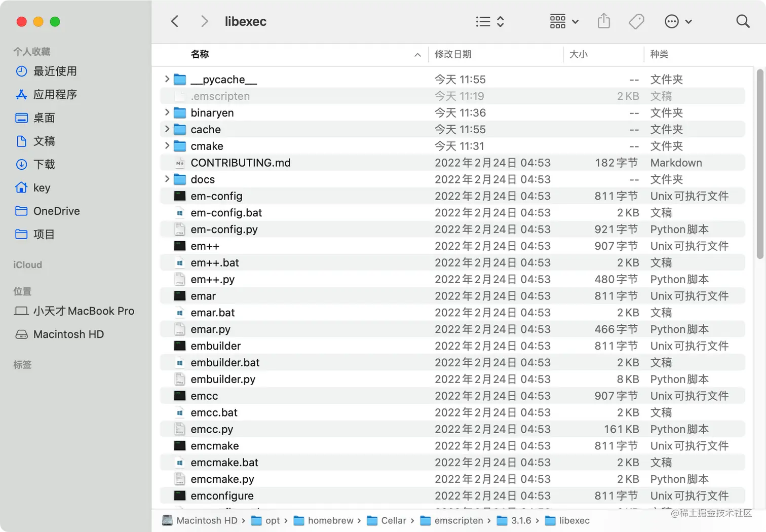Select Macintosh HD under 位置
Screen dimensions: 766x532
(68, 334)
